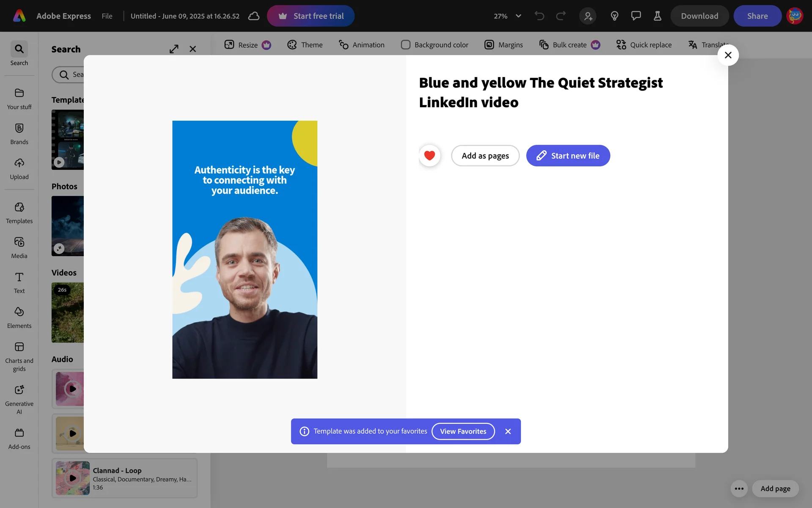
Task: Toggle the Background color swatch
Action: (x=406, y=45)
